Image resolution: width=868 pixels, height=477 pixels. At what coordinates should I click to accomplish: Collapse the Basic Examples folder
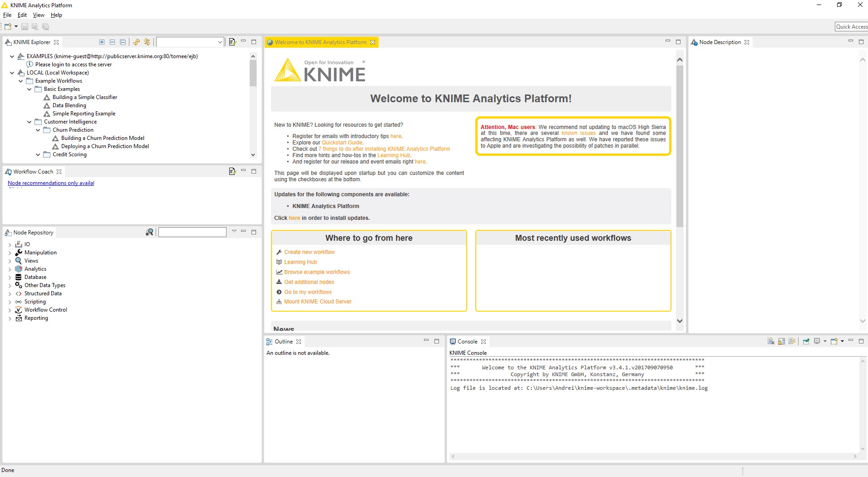(29, 89)
